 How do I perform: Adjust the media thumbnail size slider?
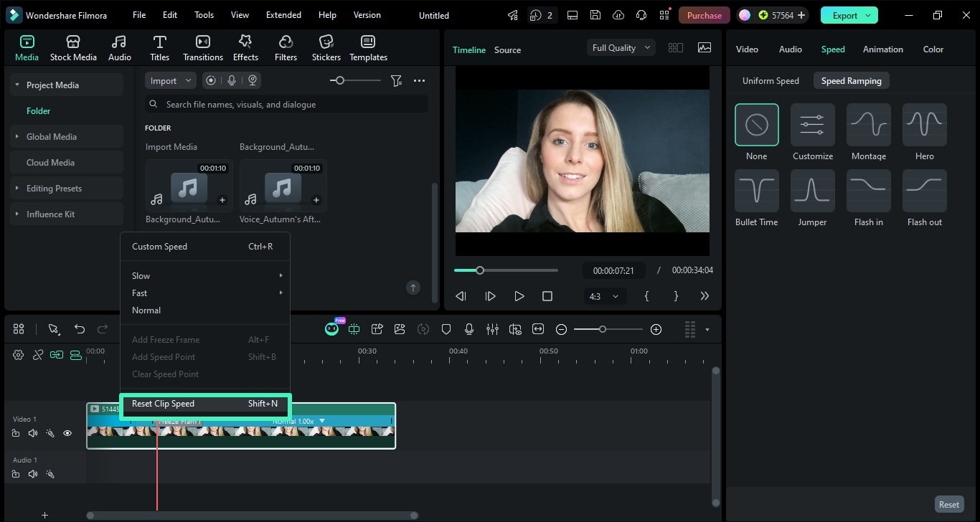(x=355, y=81)
